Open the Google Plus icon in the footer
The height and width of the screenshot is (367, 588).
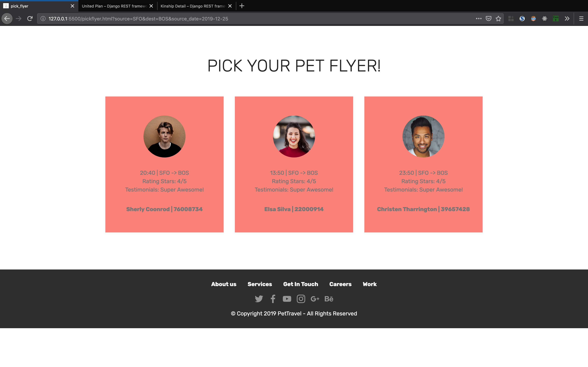(315, 299)
